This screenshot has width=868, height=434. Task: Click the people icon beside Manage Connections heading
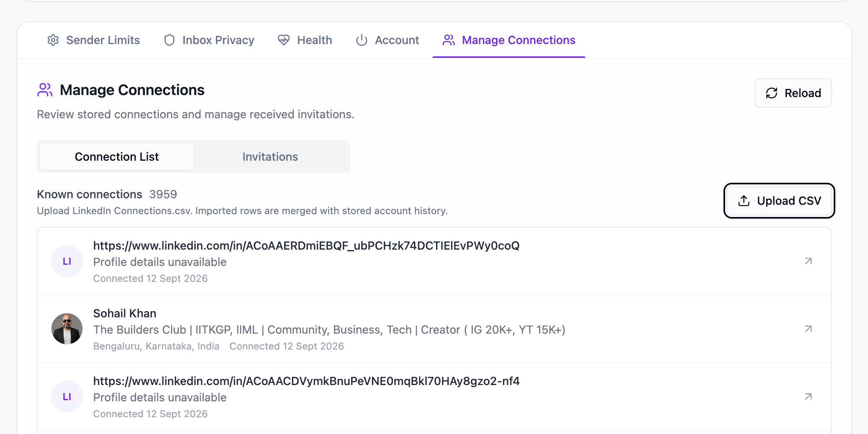point(45,90)
